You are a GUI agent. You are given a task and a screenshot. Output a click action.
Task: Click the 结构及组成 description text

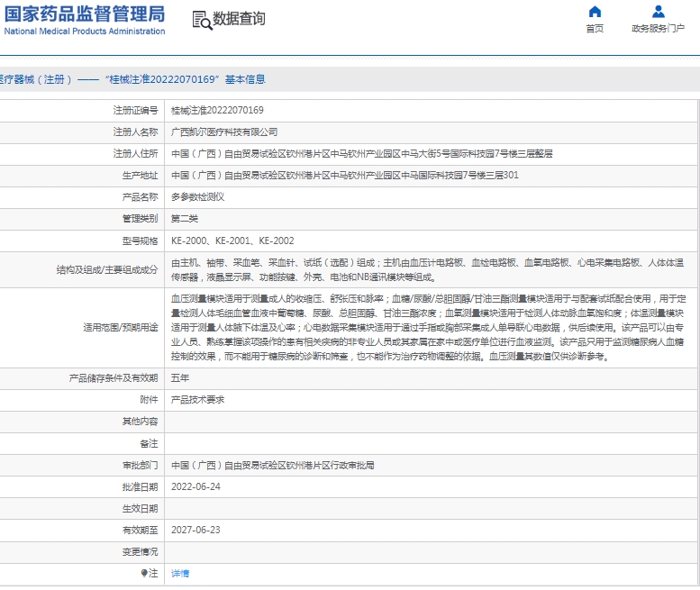(428, 269)
